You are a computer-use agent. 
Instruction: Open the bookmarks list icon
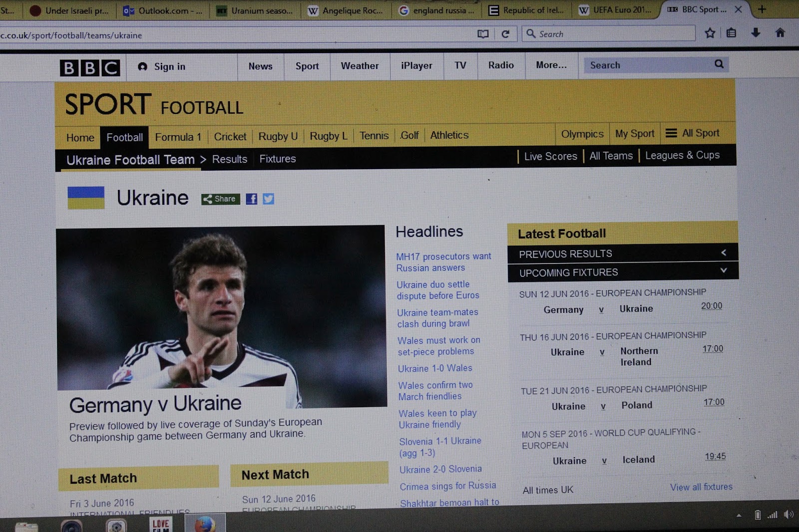click(x=732, y=33)
